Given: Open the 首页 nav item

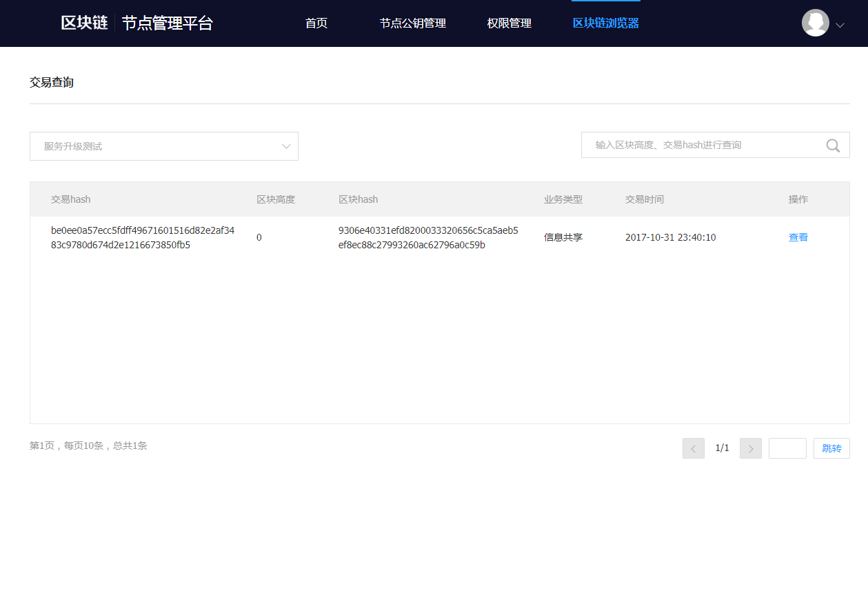Looking at the screenshot, I should click(316, 23).
